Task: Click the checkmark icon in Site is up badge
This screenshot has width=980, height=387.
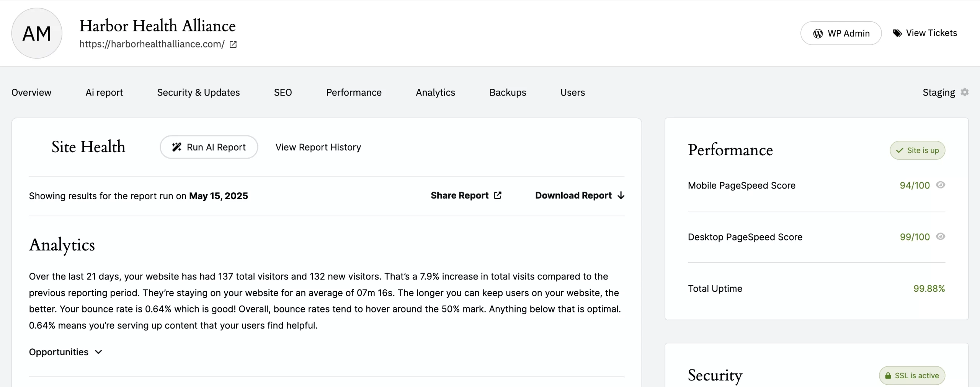Action: pos(900,150)
